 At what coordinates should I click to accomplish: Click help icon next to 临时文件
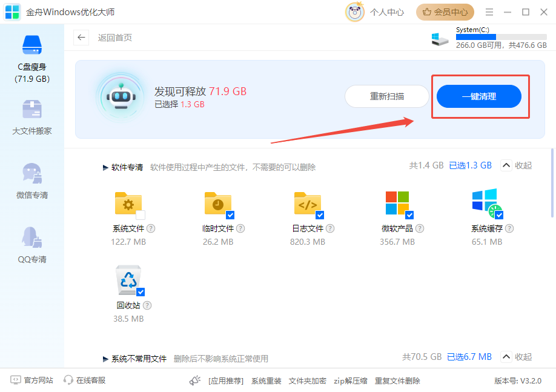tap(240, 228)
